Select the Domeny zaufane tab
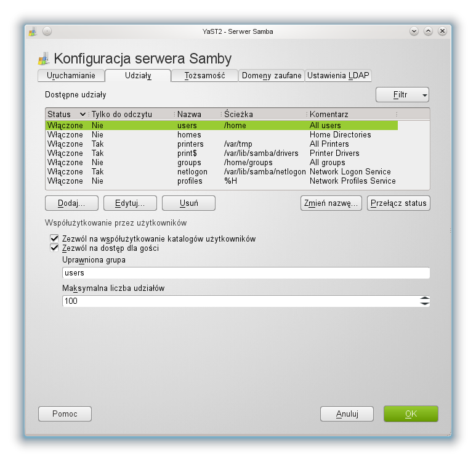The width and height of the screenshot is (476, 461). coord(272,76)
